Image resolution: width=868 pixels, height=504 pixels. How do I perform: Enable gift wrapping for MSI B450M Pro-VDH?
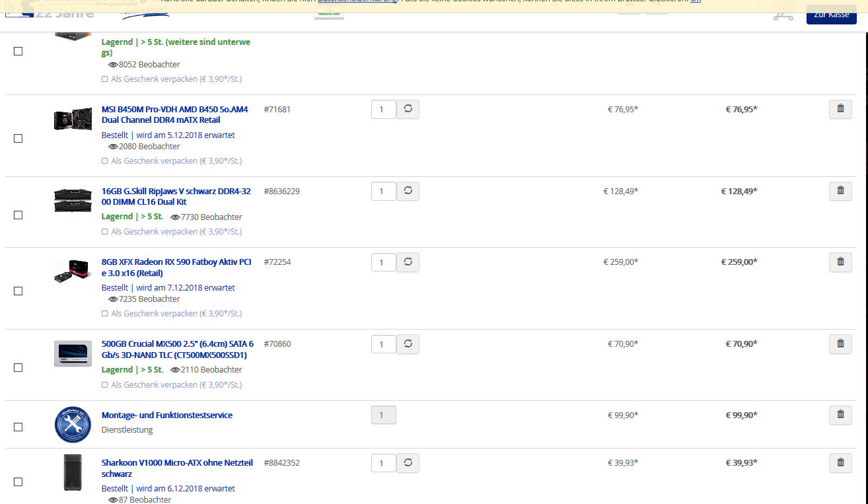104,161
